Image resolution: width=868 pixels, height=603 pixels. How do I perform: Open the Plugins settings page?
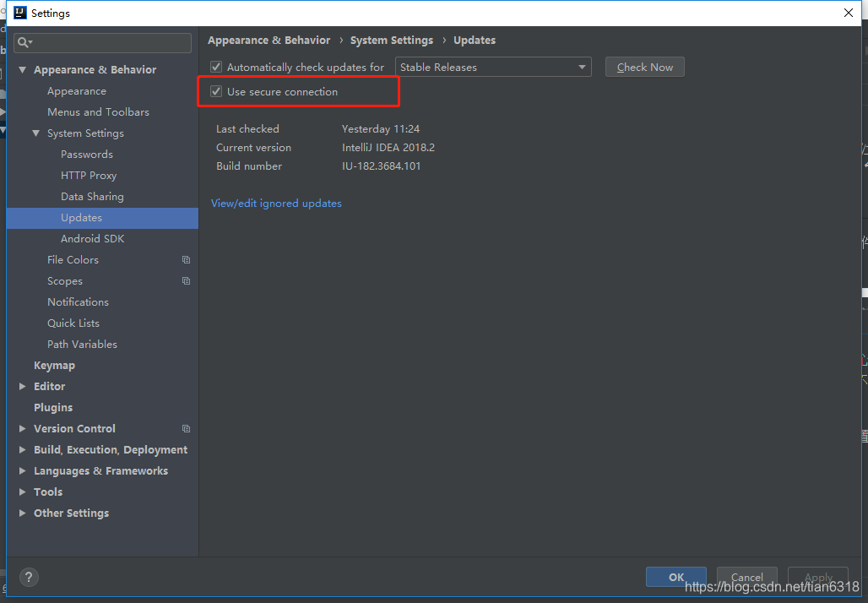click(x=53, y=408)
